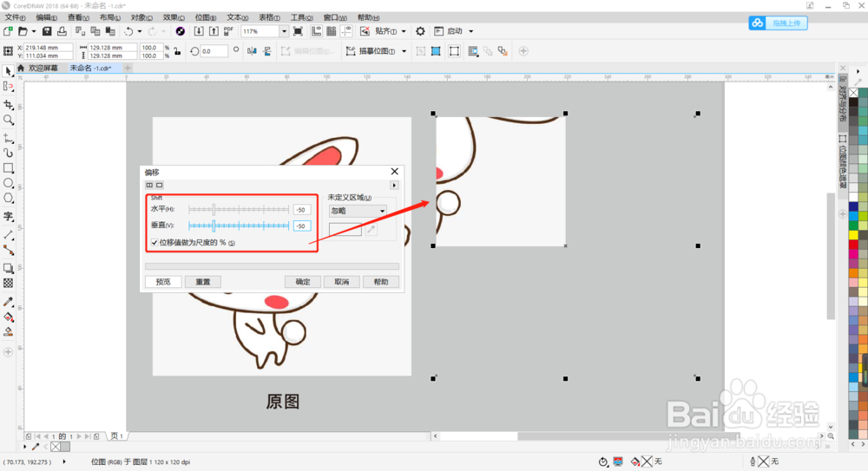Expand the 启动 launch dropdown
Screen dimensions: 868x471
pyautogui.click(x=471, y=31)
